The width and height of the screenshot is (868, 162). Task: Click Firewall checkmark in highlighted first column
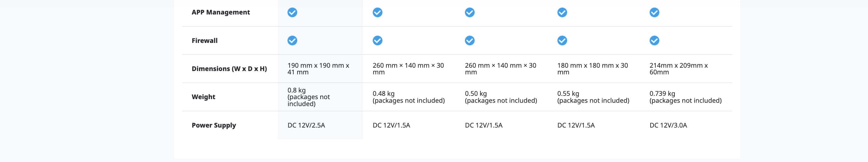coord(292,41)
